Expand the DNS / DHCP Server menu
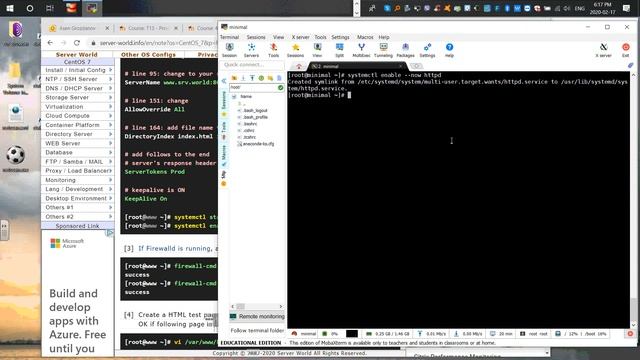 click(78, 89)
